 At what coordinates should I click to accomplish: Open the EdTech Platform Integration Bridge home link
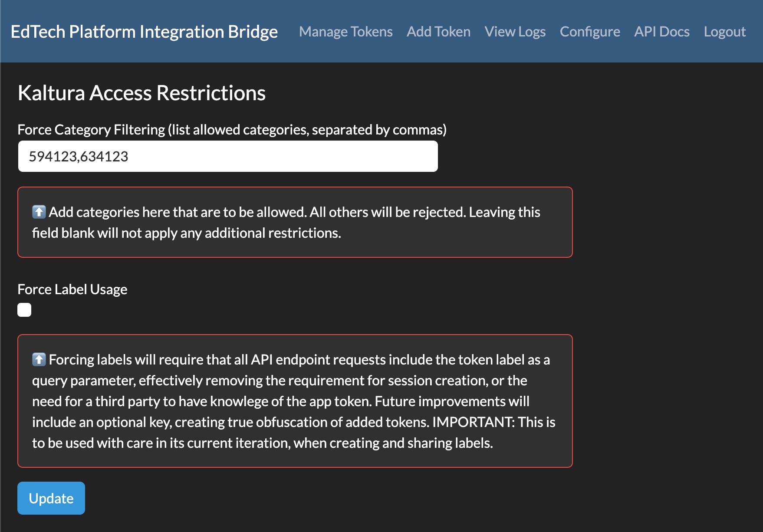(144, 32)
